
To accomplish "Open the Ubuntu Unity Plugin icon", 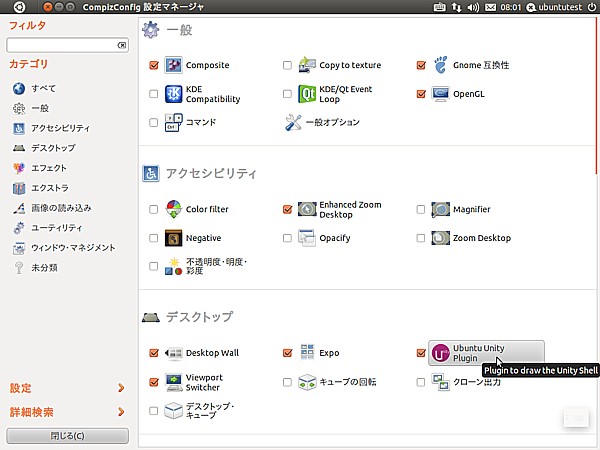I will [x=440, y=353].
